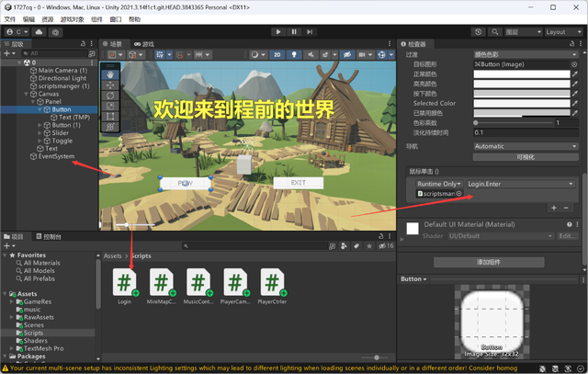Viewport: 588px width, 374px height.
Task: Use eyedropper for Normal color row
Action: 575,74
